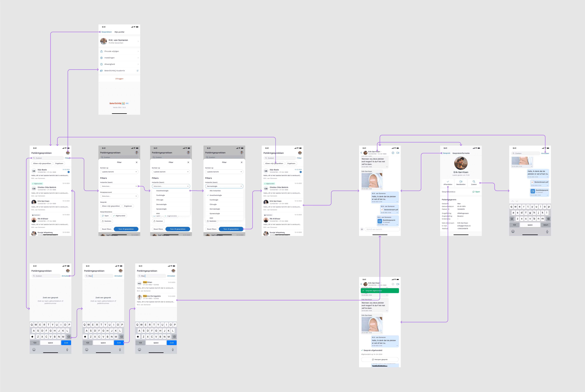
Task: Expand the Groepsaccount Selecteer dropdown
Action: tap(119, 196)
